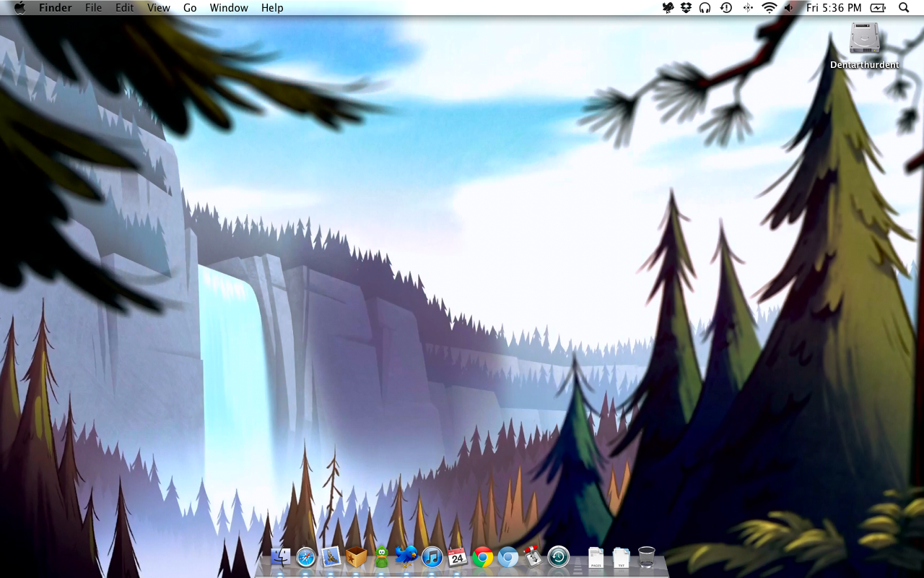924x578 pixels.
Task: Open the Mail stamp icon in dock
Action: click(x=331, y=556)
